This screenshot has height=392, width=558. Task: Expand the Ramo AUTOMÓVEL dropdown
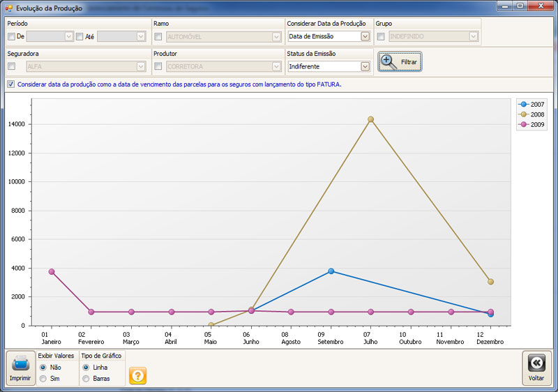coord(276,37)
